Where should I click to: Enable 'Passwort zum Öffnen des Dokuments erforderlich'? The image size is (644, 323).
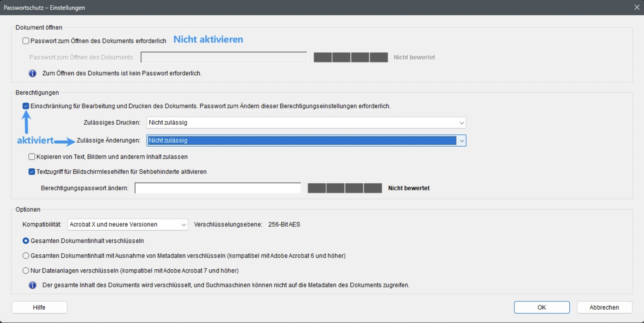26,41
